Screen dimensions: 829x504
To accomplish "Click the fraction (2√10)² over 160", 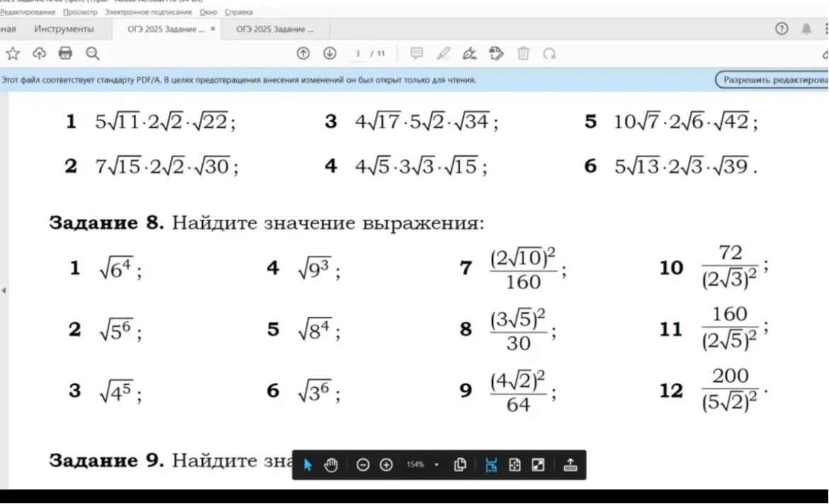I will (523, 269).
